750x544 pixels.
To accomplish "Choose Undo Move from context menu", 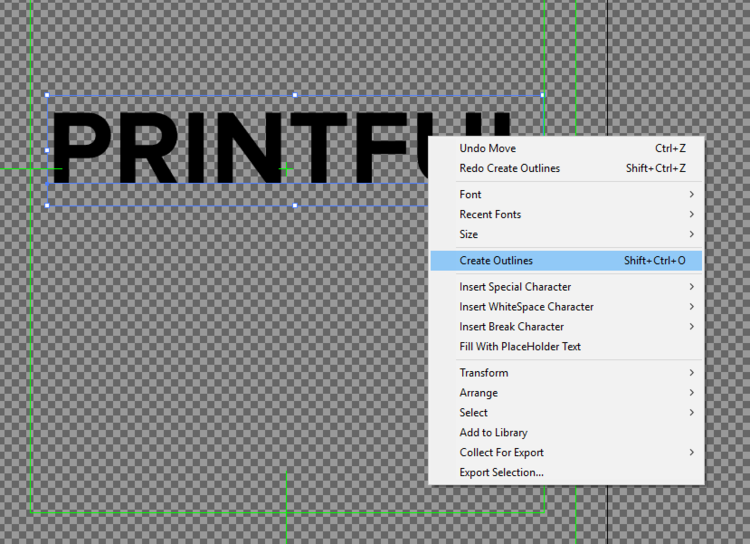I will pos(566,148).
